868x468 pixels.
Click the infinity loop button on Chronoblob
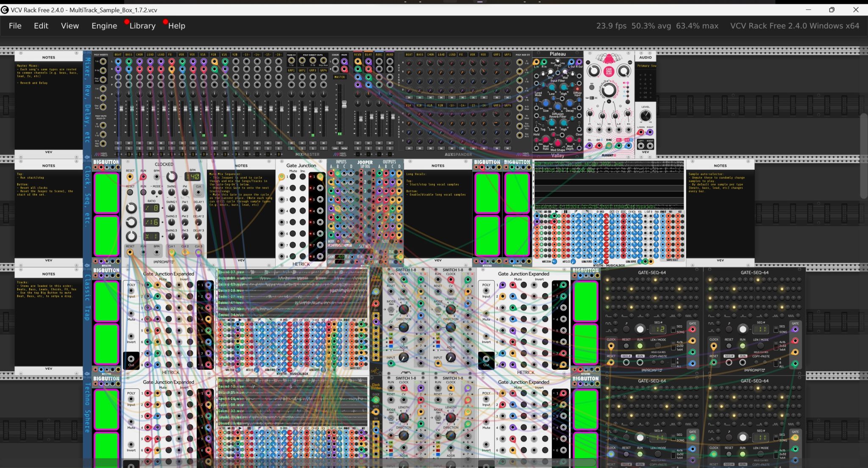(x=592, y=86)
